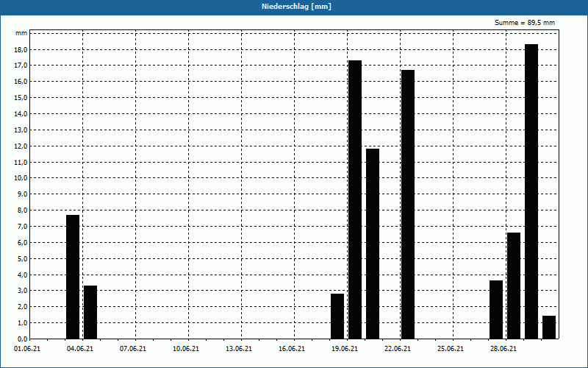Click the 13.06.21 date axis label
This screenshot has width=588, height=368.
pos(238,349)
